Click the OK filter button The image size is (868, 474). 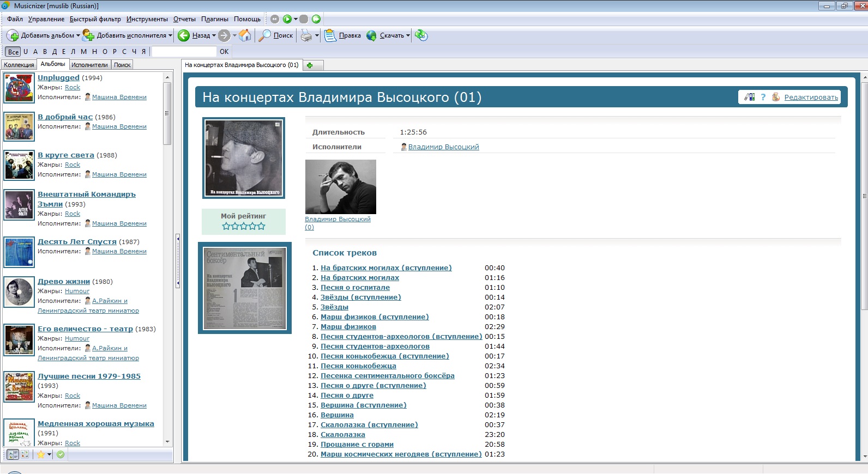point(224,52)
